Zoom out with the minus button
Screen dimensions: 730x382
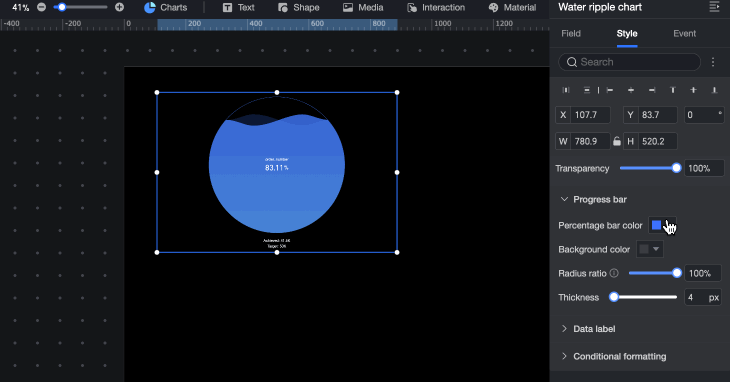pyautogui.click(x=41, y=7)
